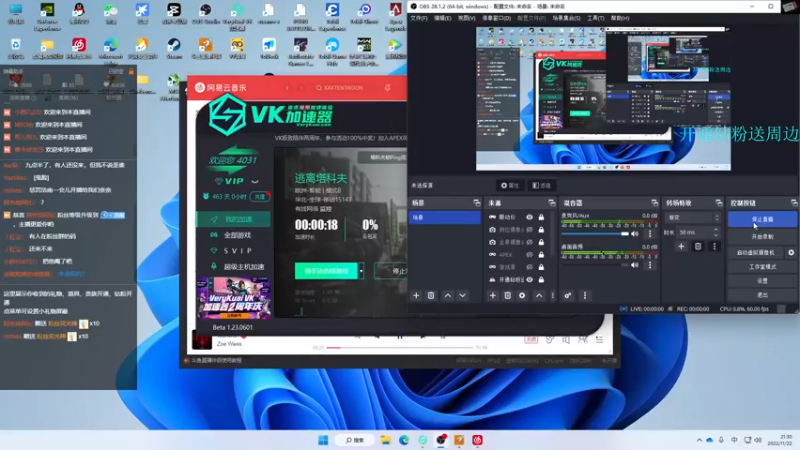Open source properties with the gear icon
This screenshot has width=800, height=450.
click(522, 295)
